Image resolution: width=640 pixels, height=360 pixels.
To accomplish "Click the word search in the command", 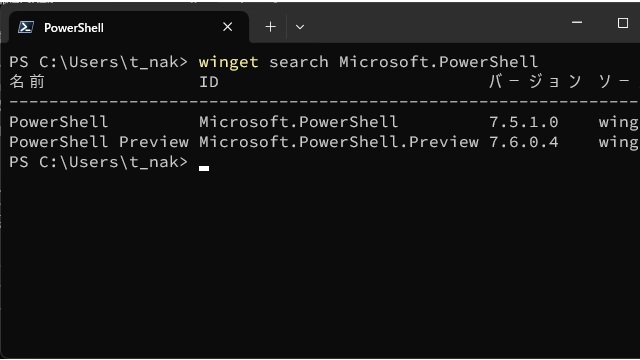I will pos(299,62).
